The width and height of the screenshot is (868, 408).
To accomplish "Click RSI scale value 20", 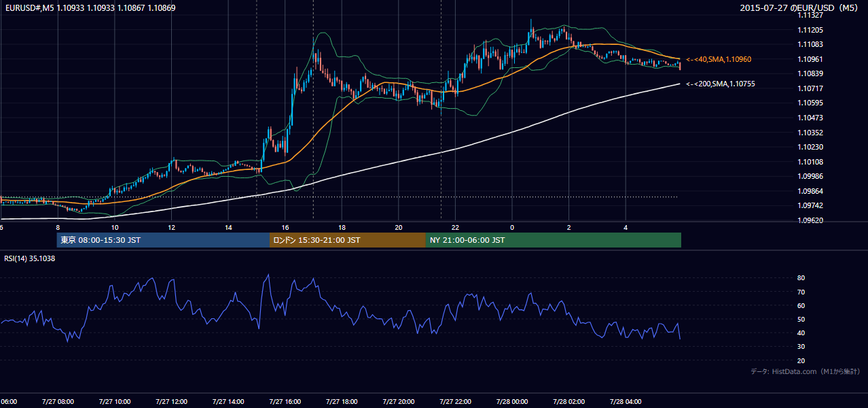I will click(x=801, y=360).
